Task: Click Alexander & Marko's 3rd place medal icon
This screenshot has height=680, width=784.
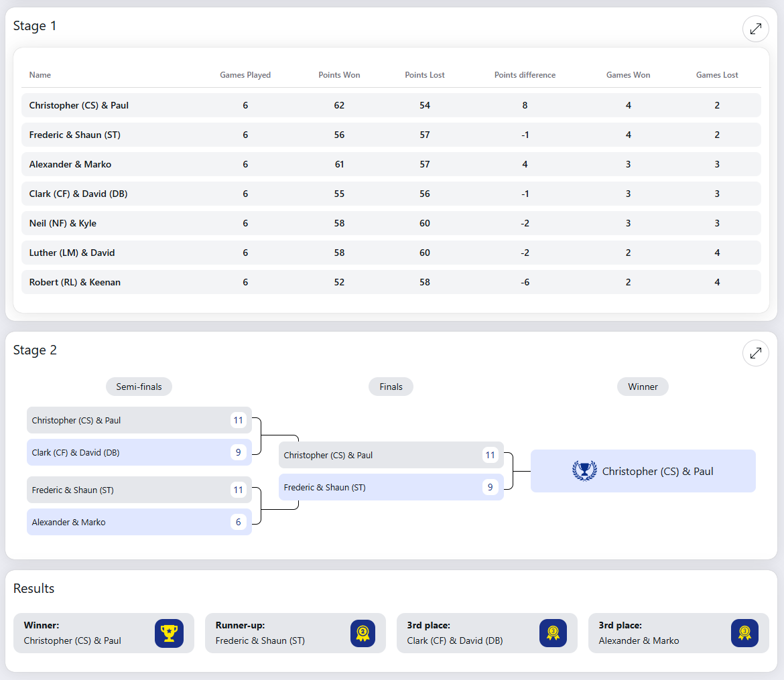Action: pos(744,633)
